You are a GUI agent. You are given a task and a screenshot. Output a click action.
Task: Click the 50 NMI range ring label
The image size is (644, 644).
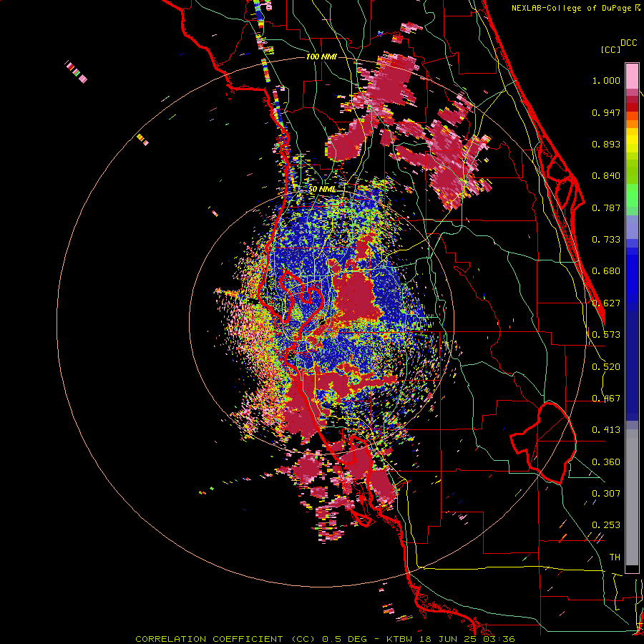pyautogui.click(x=323, y=189)
